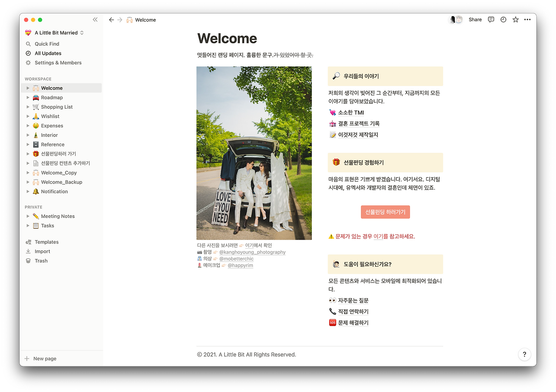Viewport: 556px width, 392px height.
Task: Go back with the left arrow
Action: pos(112,20)
